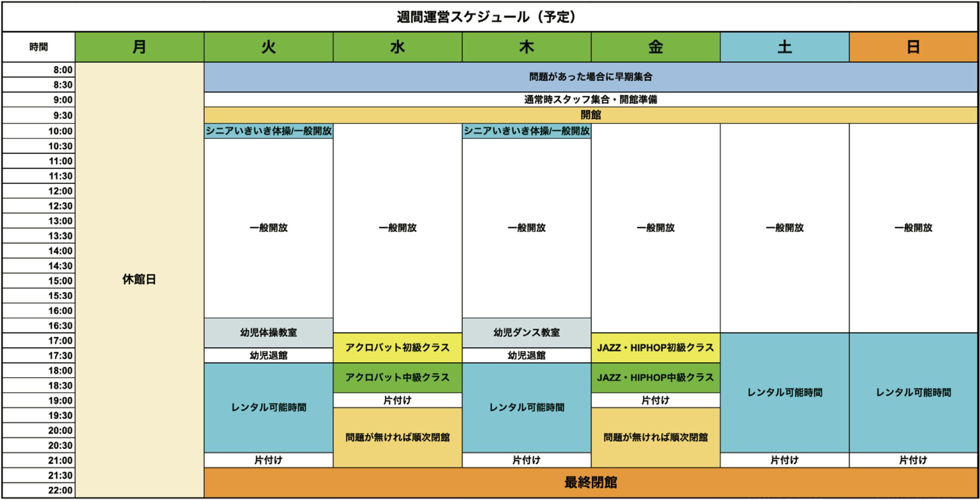The height and width of the screenshot is (500, 980).
Task: Click Friday's 問題が無ければ順次閉館 cell
Action: [x=655, y=437]
